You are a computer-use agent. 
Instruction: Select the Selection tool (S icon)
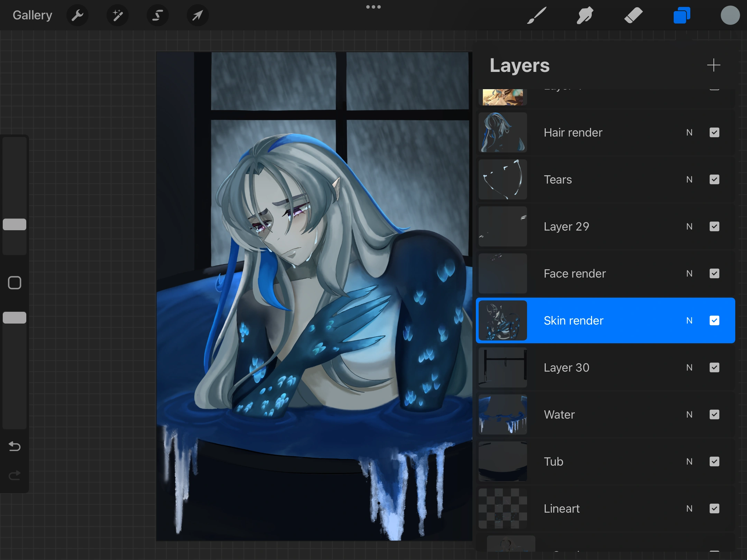pyautogui.click(x=158, y=15)
